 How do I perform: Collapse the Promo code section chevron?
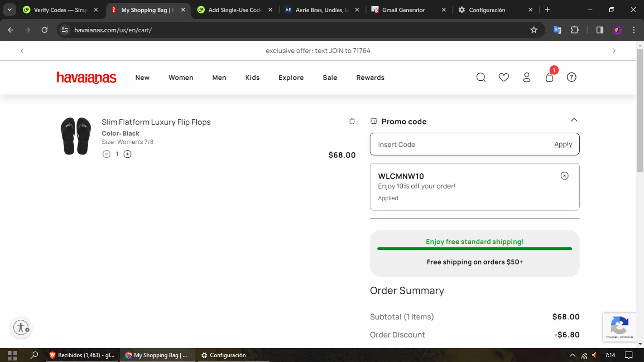click(574, 120)
